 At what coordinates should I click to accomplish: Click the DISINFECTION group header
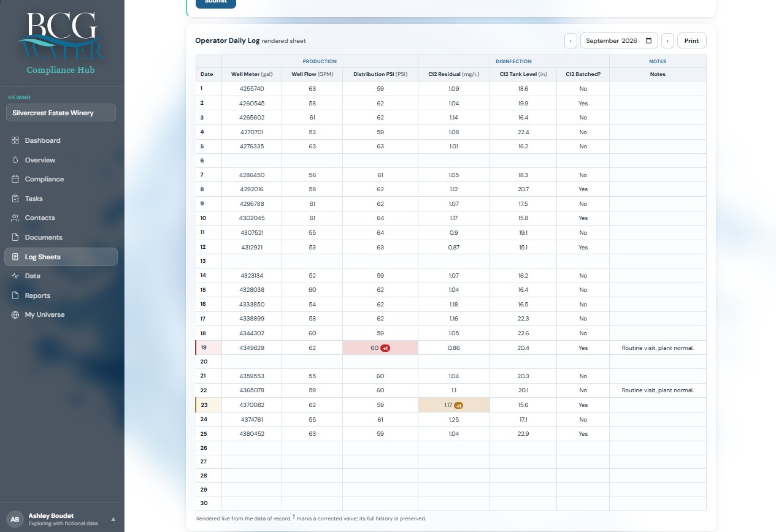coord(513,61)
